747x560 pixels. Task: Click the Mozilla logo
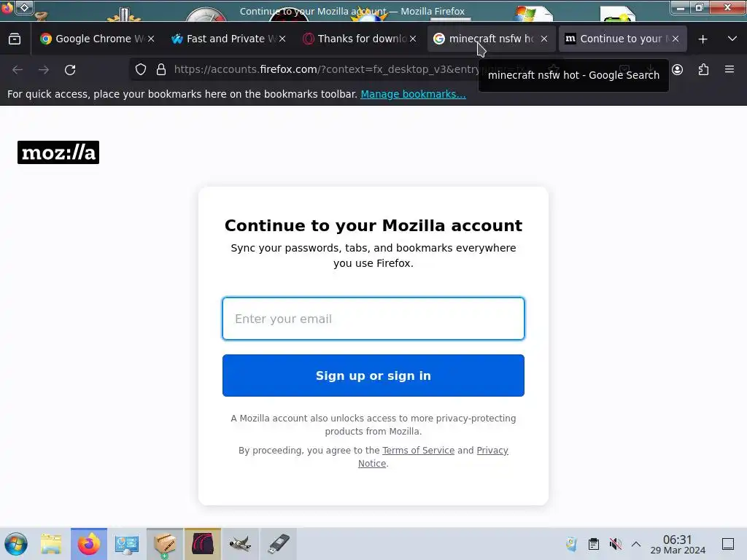coord(58,152)
